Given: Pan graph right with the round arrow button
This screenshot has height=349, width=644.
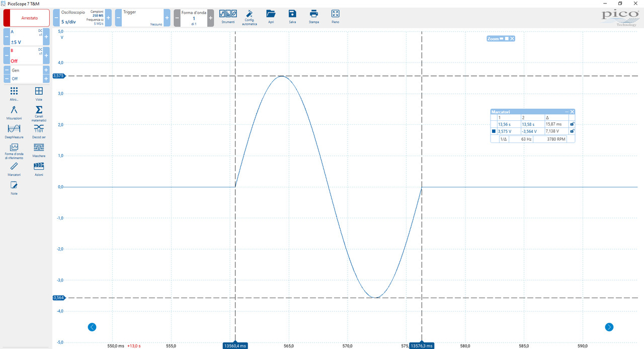Looking at the screenshot, I should [x=609, y=327].
